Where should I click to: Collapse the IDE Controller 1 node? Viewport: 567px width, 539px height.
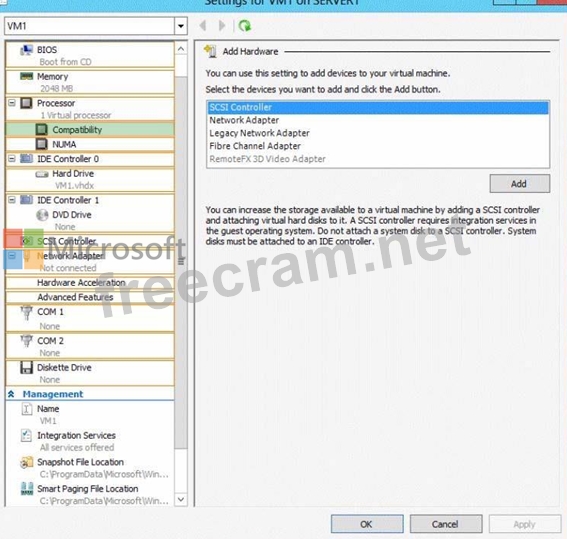(x=12, y=200)
